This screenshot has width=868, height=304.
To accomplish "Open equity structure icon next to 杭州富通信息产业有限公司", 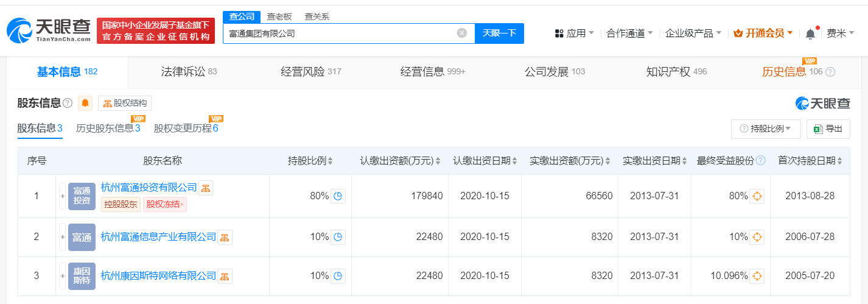I will coord(225,237).
